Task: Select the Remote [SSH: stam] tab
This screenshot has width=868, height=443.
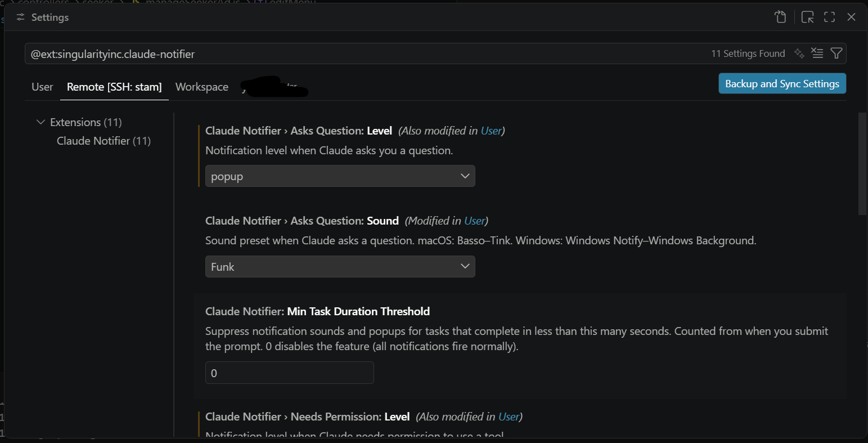Action: pos(114,87)
